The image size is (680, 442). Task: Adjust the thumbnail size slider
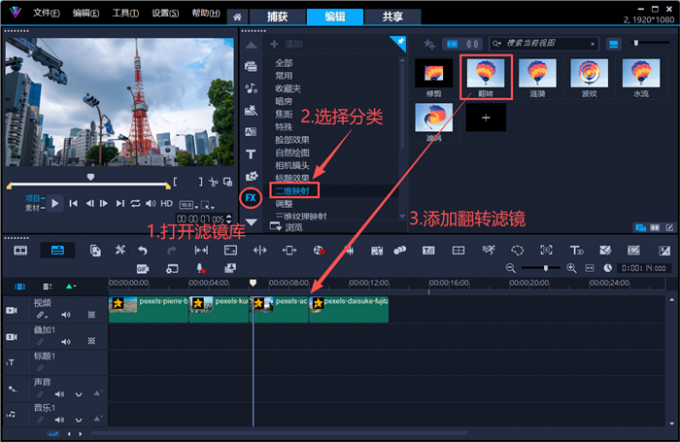click(x=636, y=43)
